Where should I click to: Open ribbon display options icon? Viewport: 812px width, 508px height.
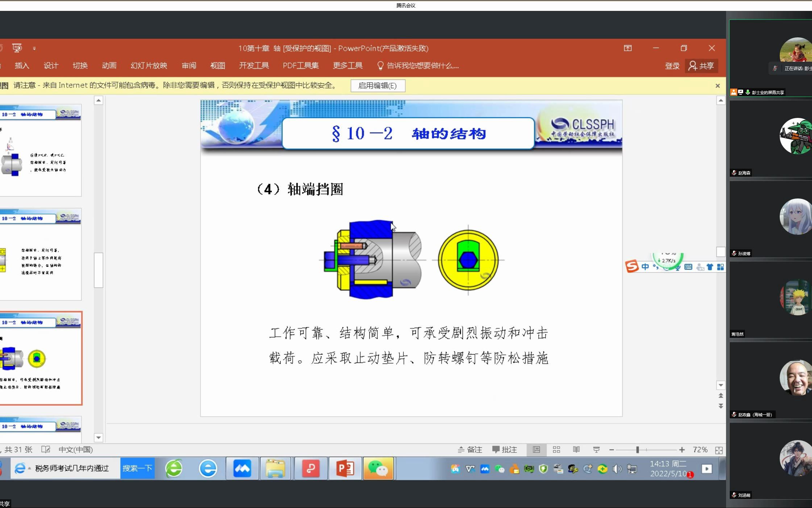(628, 48)
